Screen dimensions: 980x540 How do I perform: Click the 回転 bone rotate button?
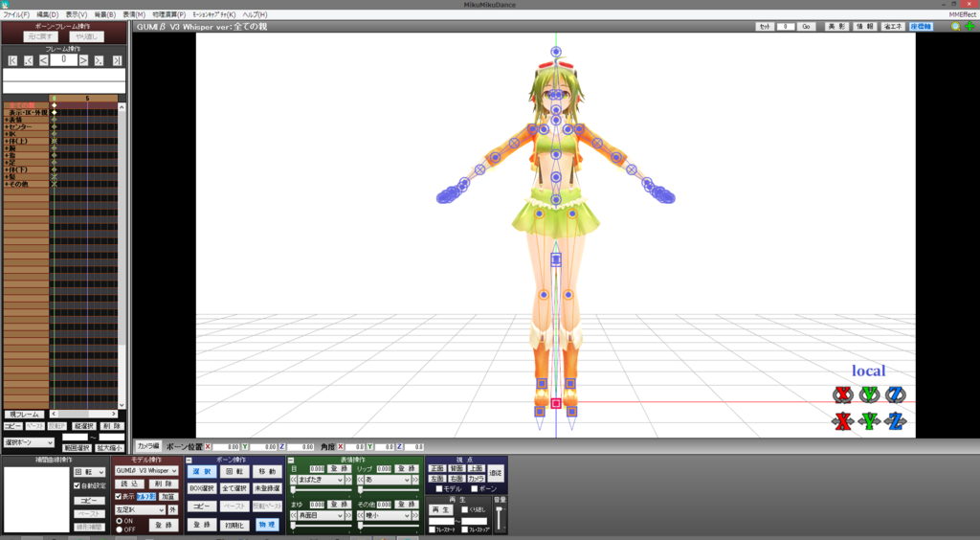click(234, 472)
